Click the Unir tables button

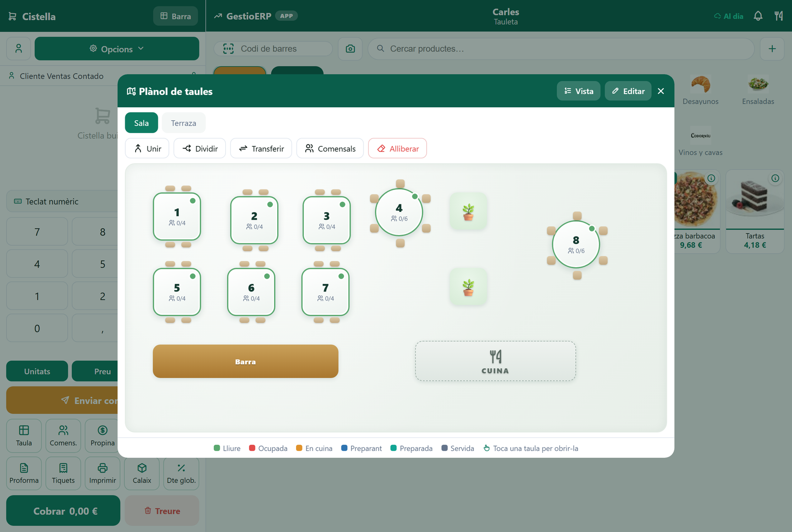coord(147,148)
